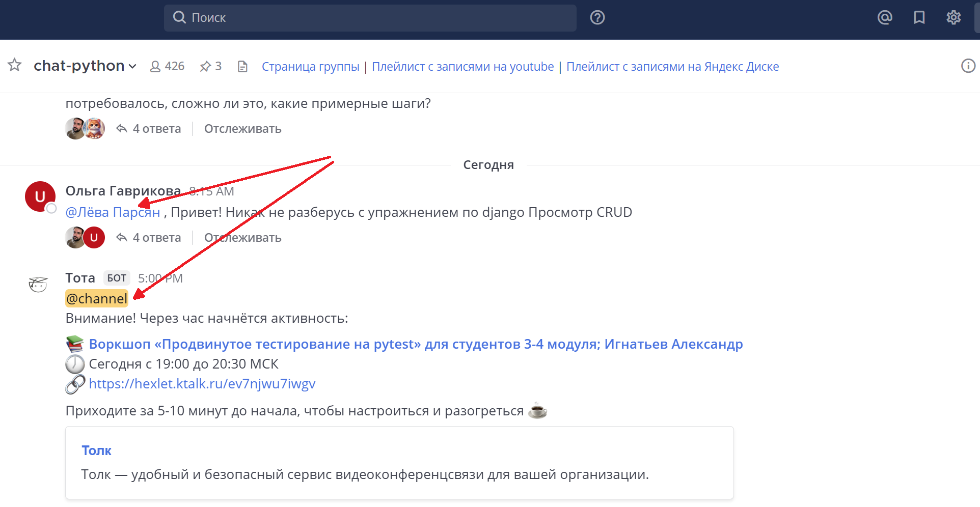Screen dimensions: 980x507
Task: Open 4 replies under Ольга Гаврикова's message
Action: [149, 238]
